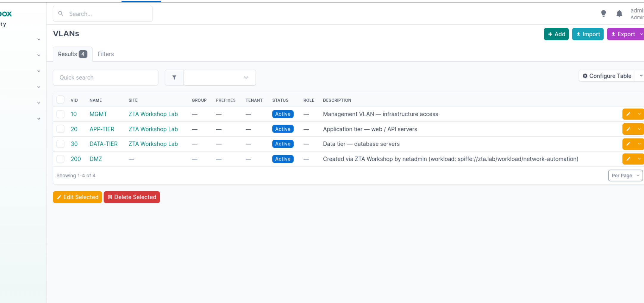Click Edit Selected
The image size is (644, 303).
[77, 197]
